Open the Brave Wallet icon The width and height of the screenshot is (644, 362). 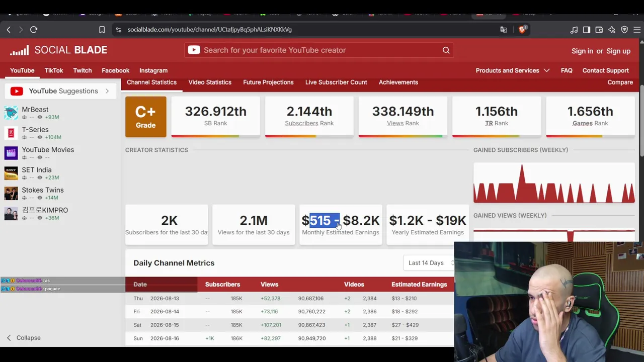(599, 30)
